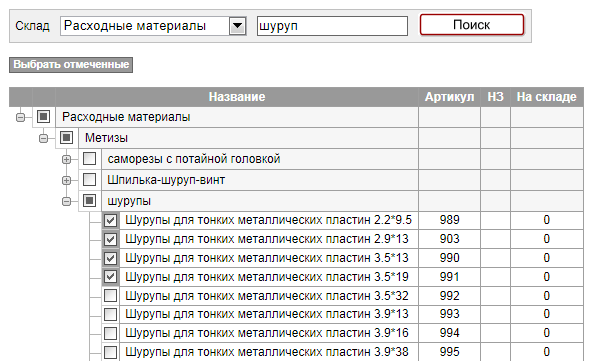Click the шурупы row label
This screenshot has height=361, width=590.
[129, 201]
